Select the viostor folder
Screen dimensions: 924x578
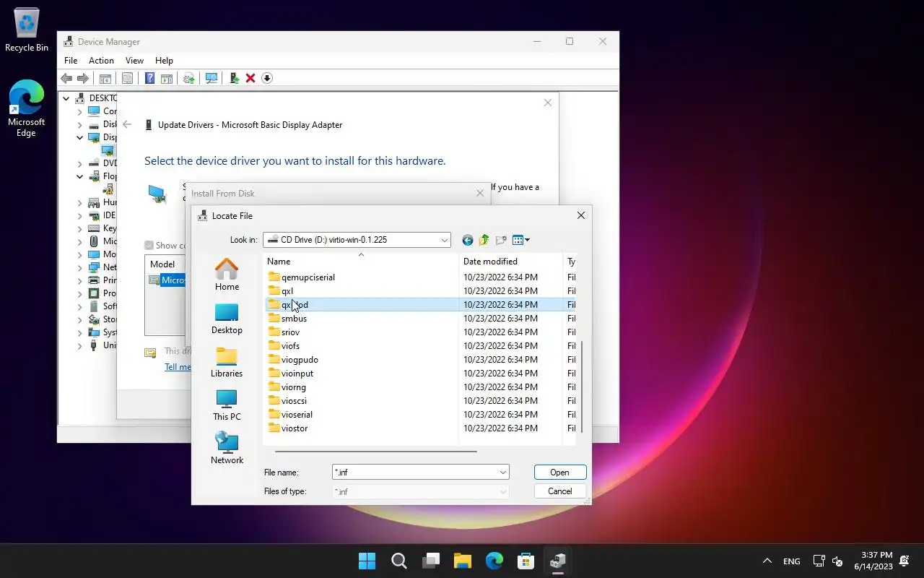click(288, 428)
